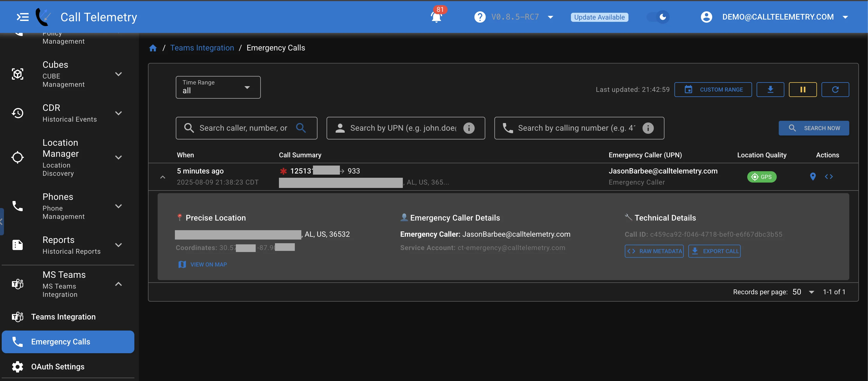This screenshot has height=381, width=868.
Task: Open raw code icon in Actions column
Action: (x=829, y=177)
